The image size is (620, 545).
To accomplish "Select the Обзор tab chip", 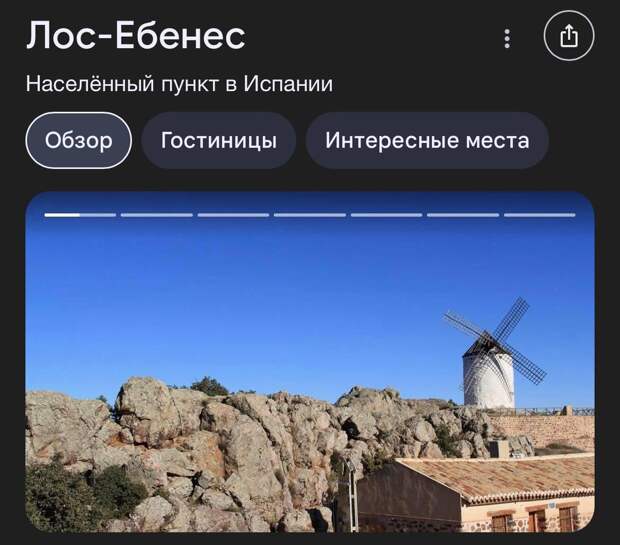I will tap(79, 140).
